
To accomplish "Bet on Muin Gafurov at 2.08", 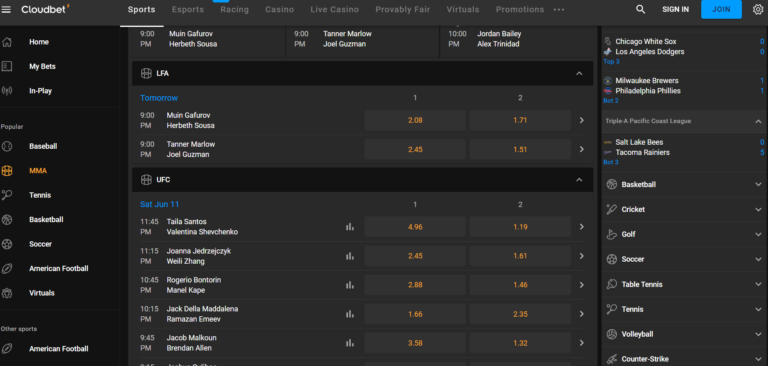I will click(415, 120).
